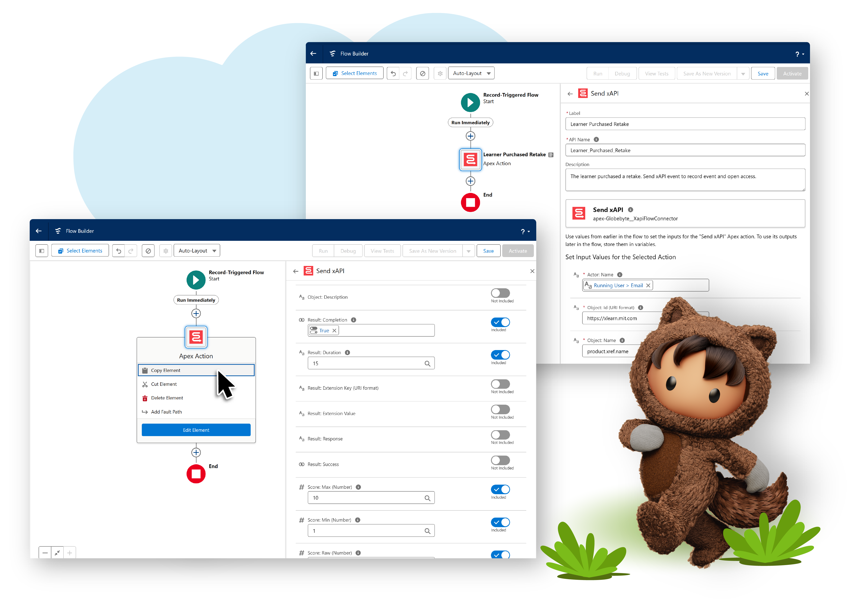
Task: Toggle the left panel with the Toolbox icon
Action: click(x=316, y=73)
